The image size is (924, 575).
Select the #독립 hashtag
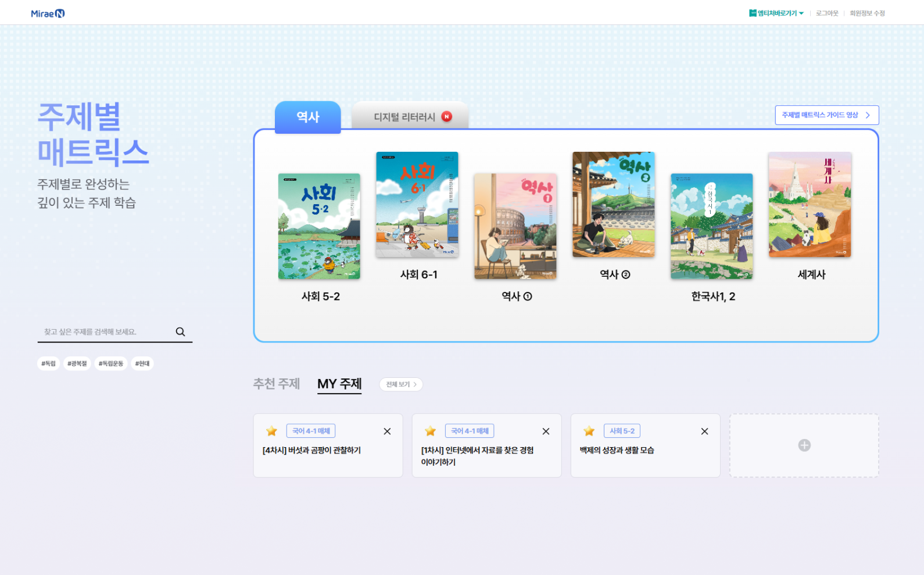(48, 363)
